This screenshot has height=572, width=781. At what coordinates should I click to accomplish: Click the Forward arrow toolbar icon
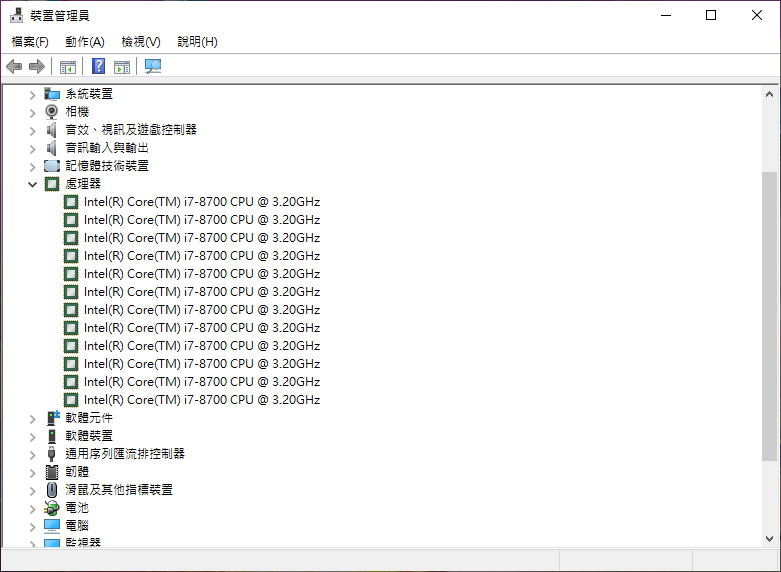point(37,66)
